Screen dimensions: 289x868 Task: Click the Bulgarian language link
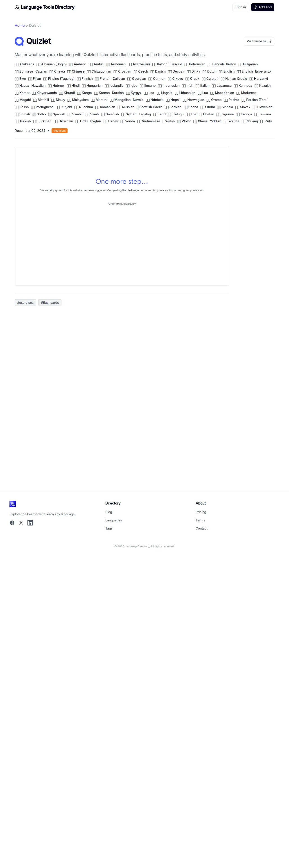coord(248,64)
